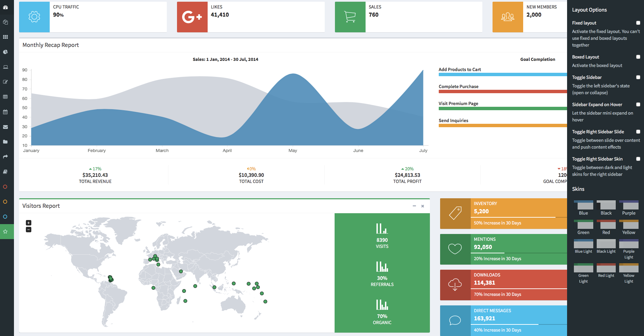Close the Visitors Report box
The width and height of the screenshot is (644, 336).
[x=422, y=206]
